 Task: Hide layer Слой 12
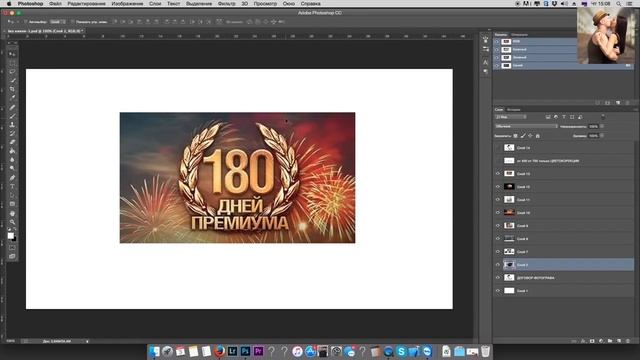(498, 187)
